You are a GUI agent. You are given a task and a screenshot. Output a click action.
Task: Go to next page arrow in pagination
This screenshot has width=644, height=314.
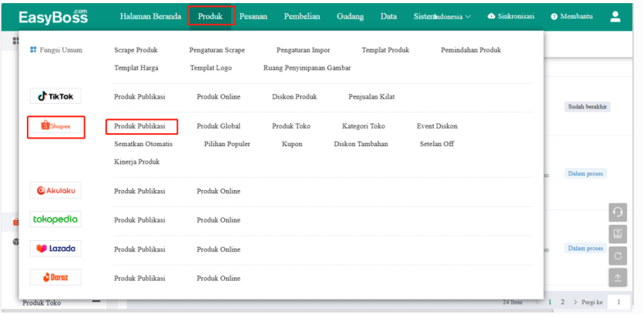coord(575,302)
